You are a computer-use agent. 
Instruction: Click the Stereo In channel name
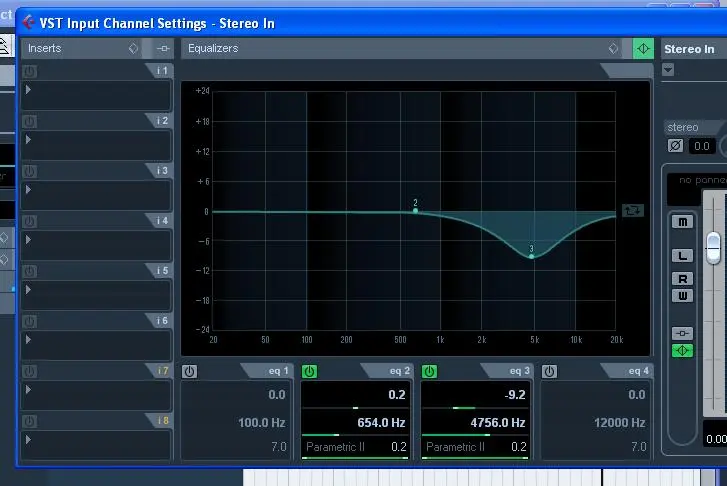click(x=689, y=49)
